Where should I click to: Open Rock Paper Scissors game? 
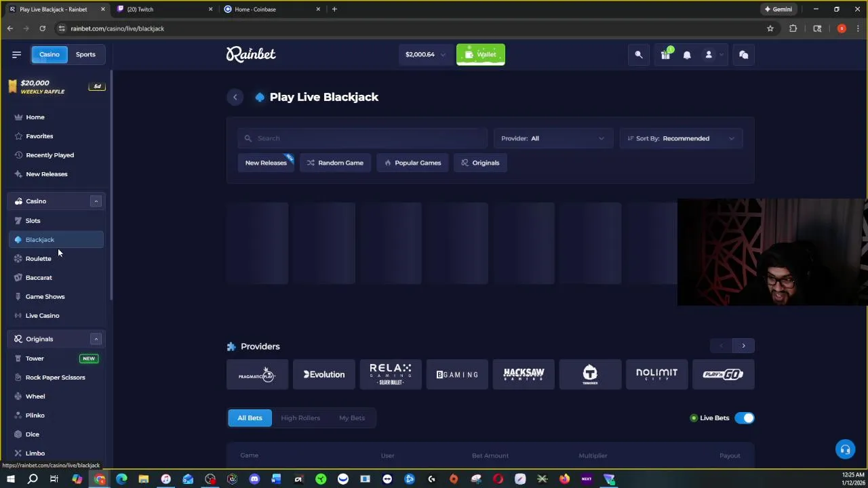coord(56,378)
